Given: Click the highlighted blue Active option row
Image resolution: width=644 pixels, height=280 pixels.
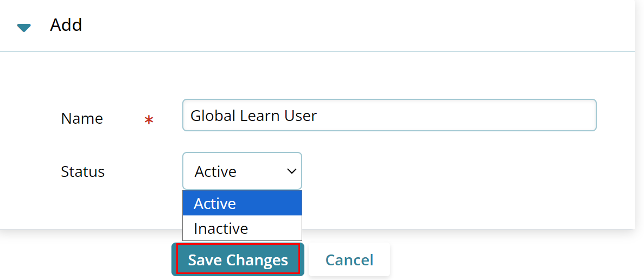Looking at the screenshot, I should coord(243,203).
